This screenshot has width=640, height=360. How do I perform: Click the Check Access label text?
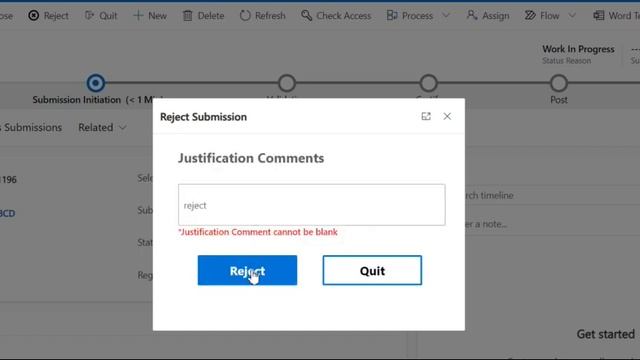(344, 16)
